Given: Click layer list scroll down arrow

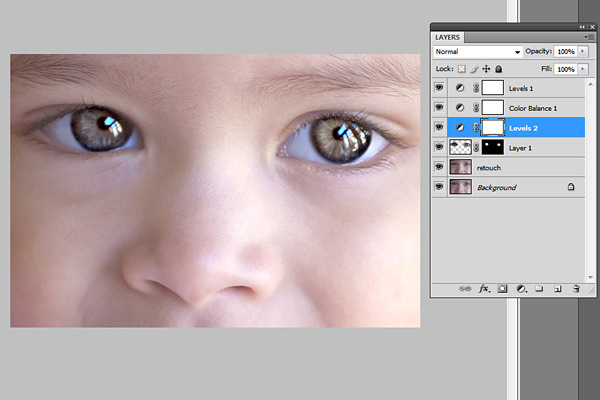Looking at the screenshot, I should coord(590,277).
